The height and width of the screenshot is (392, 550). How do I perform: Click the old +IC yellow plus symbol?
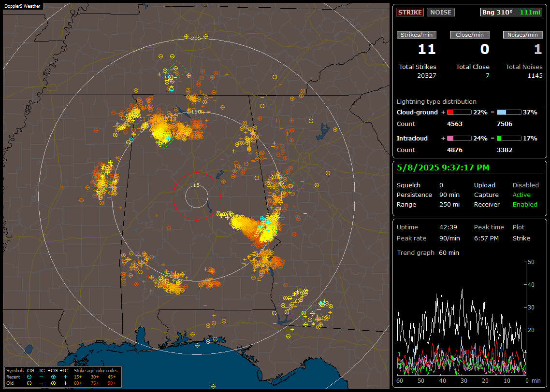point(65,383)
